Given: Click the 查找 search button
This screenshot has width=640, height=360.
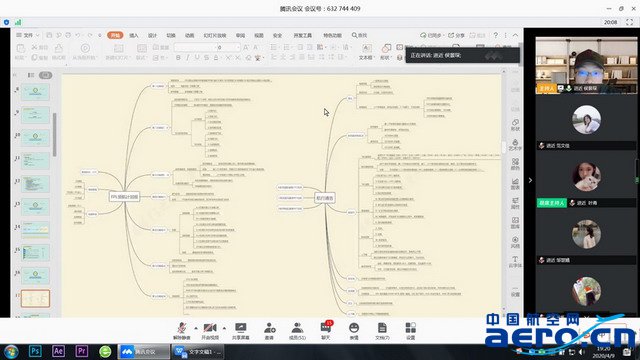Looking at the screenshot, I should 360,36.
